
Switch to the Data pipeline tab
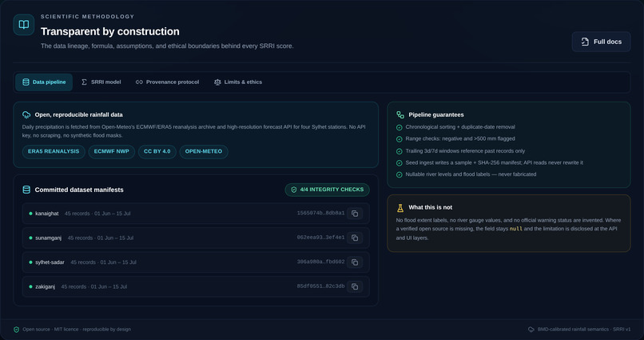[44, 82]
